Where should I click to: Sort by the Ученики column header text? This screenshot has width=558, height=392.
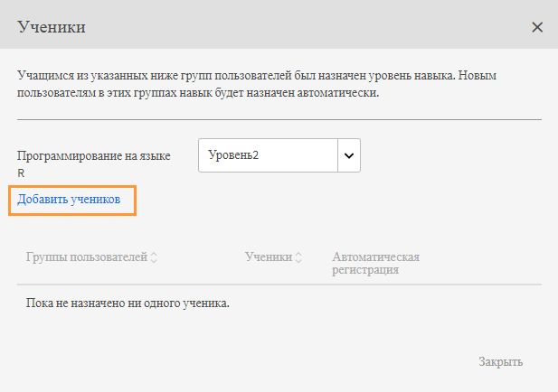click(268, 257)
